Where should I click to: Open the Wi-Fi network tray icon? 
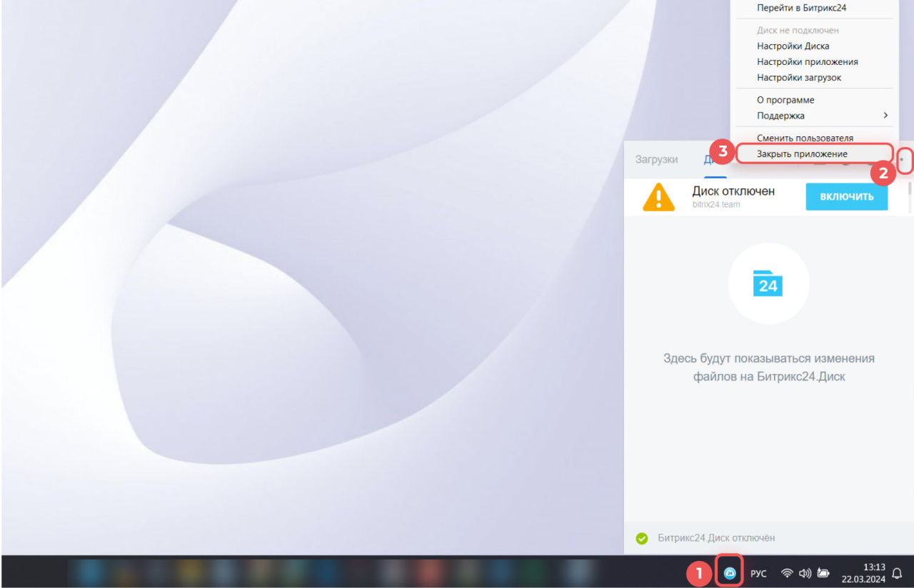coord(787,573)
